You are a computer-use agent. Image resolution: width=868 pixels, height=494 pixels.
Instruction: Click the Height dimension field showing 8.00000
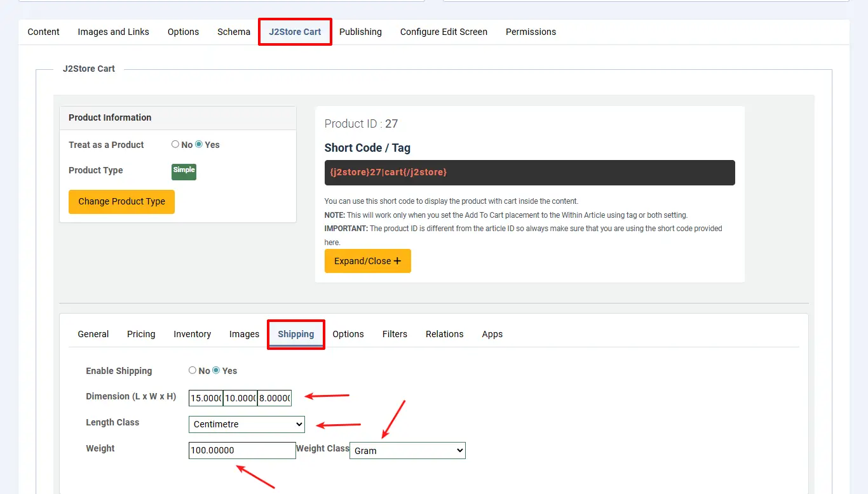tap(275, 398)
